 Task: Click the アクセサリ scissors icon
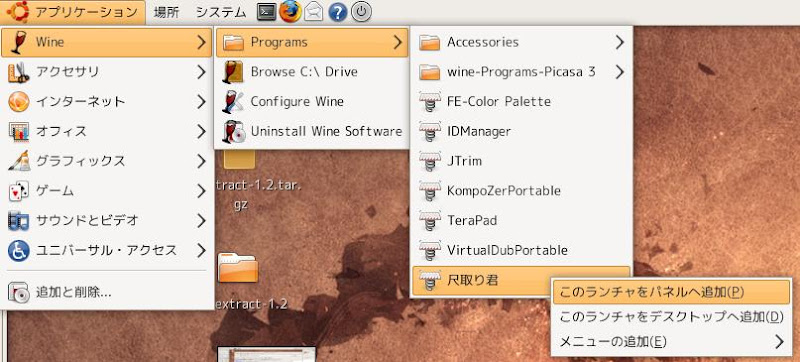[x=18, y=72]
